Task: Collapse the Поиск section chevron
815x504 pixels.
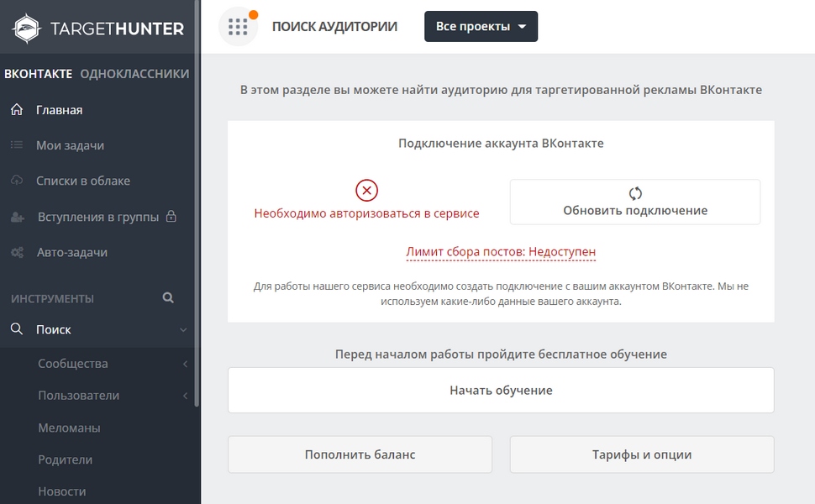Action: tap(183, 330)
